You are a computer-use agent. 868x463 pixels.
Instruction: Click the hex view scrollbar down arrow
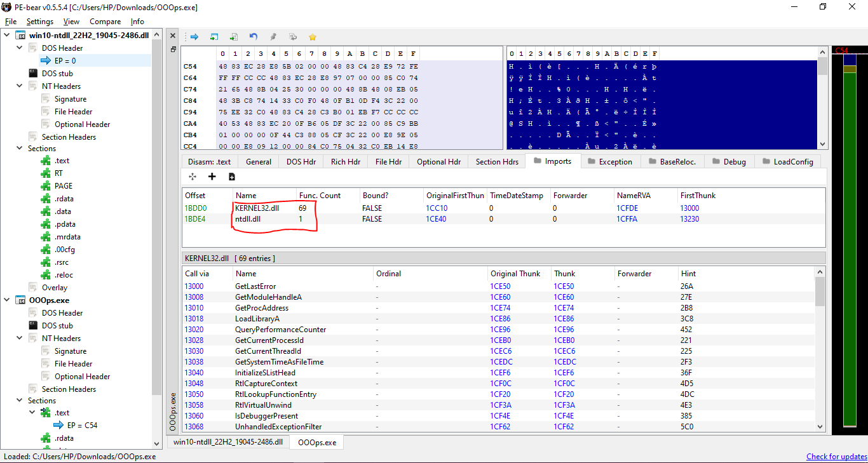point(822,145)
